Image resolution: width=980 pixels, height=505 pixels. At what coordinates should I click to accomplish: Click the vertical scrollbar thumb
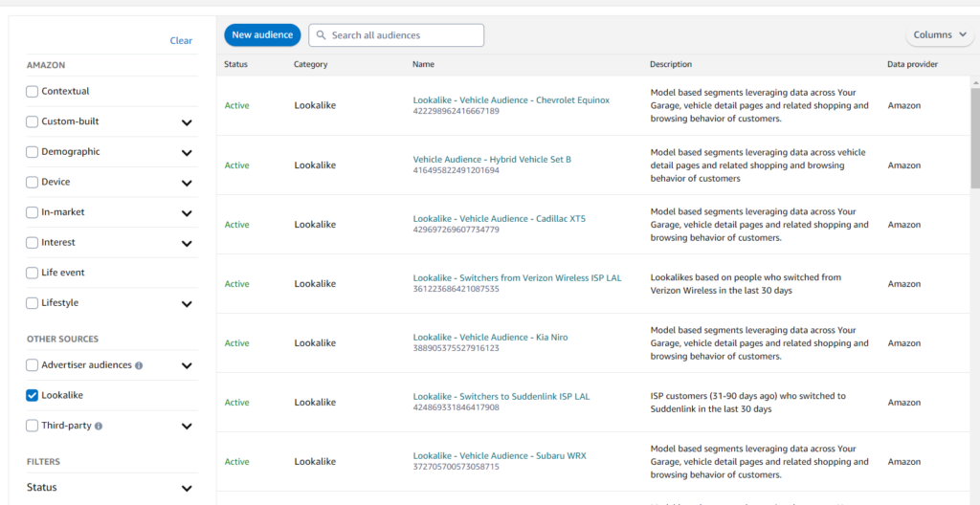975,138
